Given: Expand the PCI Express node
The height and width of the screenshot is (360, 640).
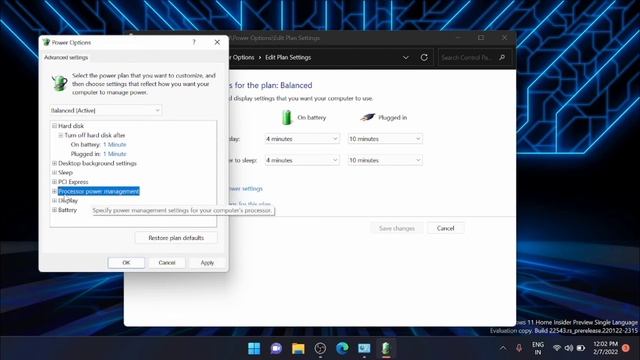Looking at the screenshot, I should (54, 182).
